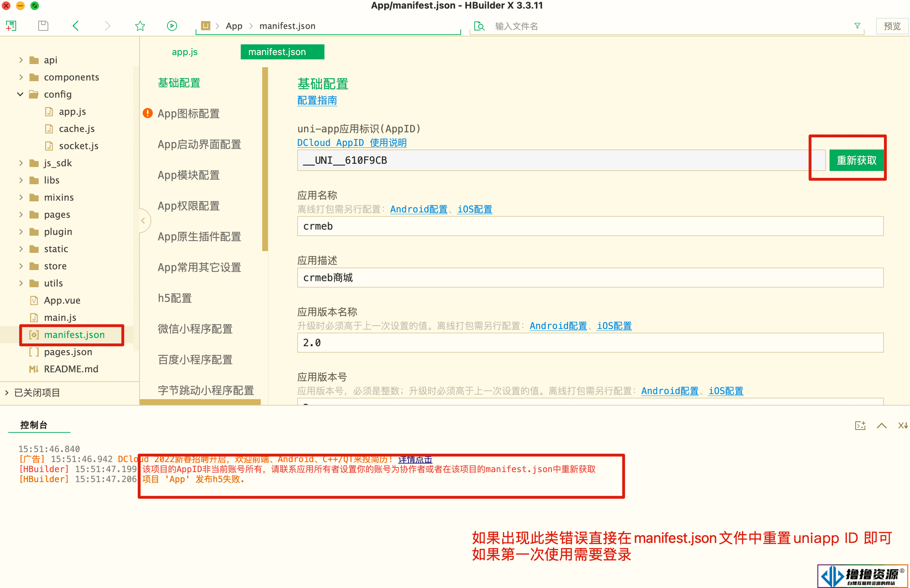
Task: Open the App图标配置 section
Action: pos(189,114)
